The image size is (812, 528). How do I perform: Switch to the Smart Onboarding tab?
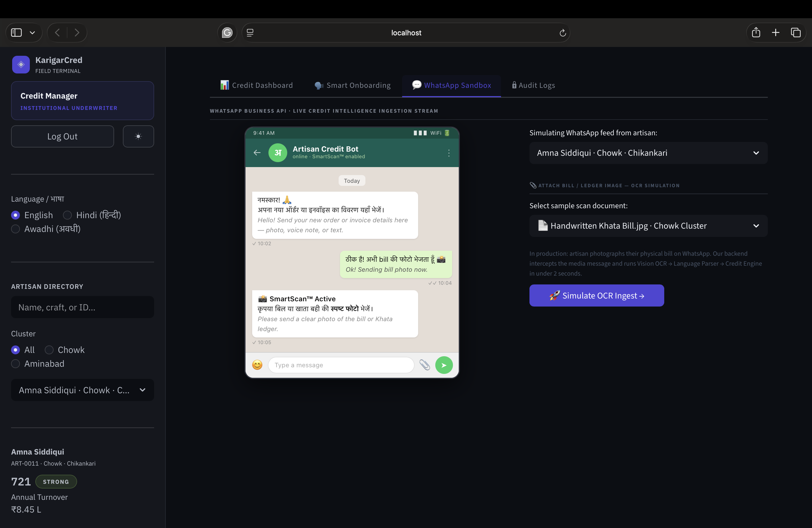click(352, 85)
